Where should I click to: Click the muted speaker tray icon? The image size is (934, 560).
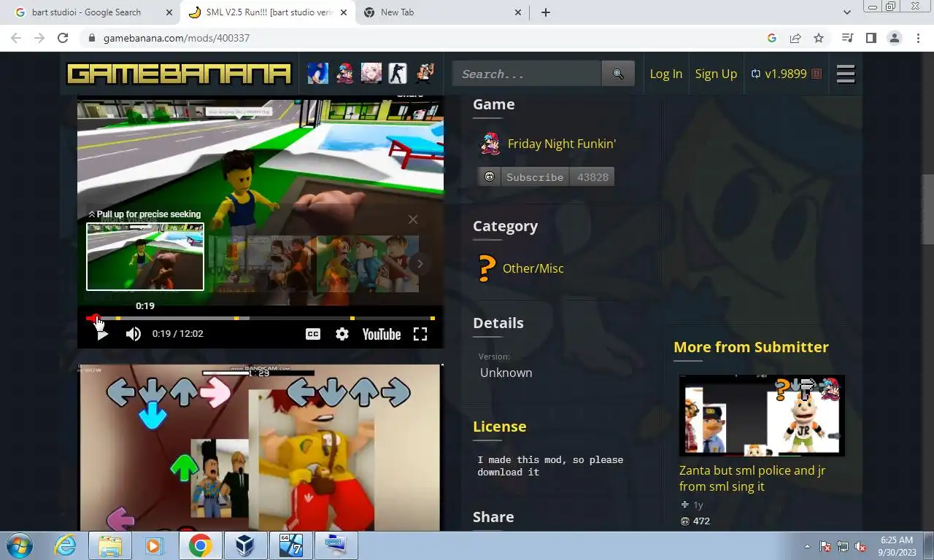tap(860, 546)
